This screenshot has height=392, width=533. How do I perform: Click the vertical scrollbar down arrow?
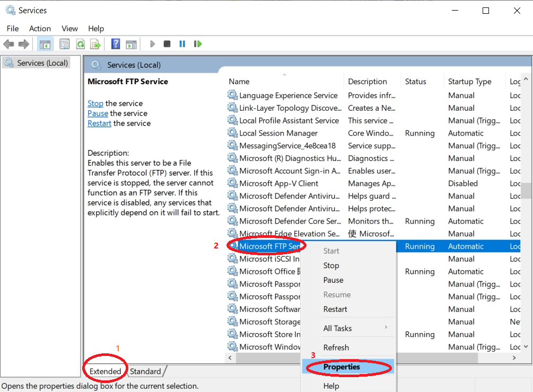click(x=526, y=346)
